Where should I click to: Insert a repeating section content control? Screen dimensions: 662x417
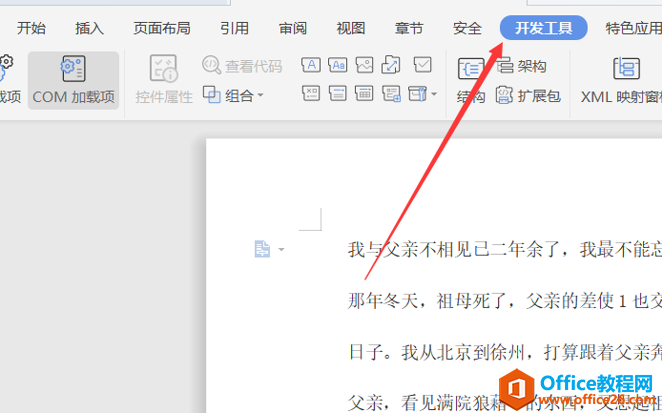pyautogui.click(x=391, y=95)
